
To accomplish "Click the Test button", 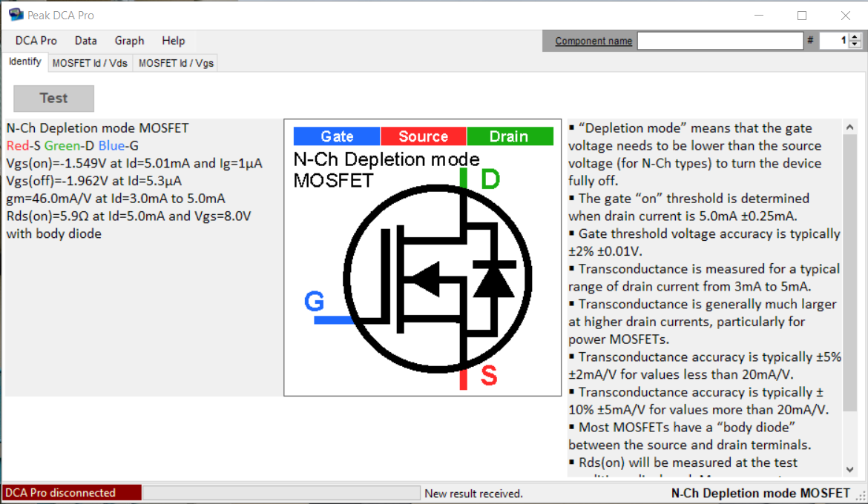I will point(53,98).
